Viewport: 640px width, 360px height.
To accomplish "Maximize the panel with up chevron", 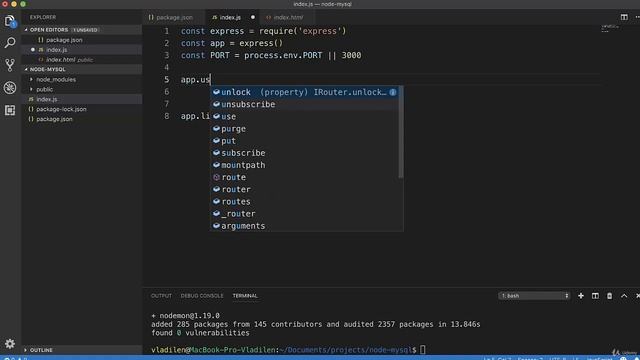I will pos(624,296).
